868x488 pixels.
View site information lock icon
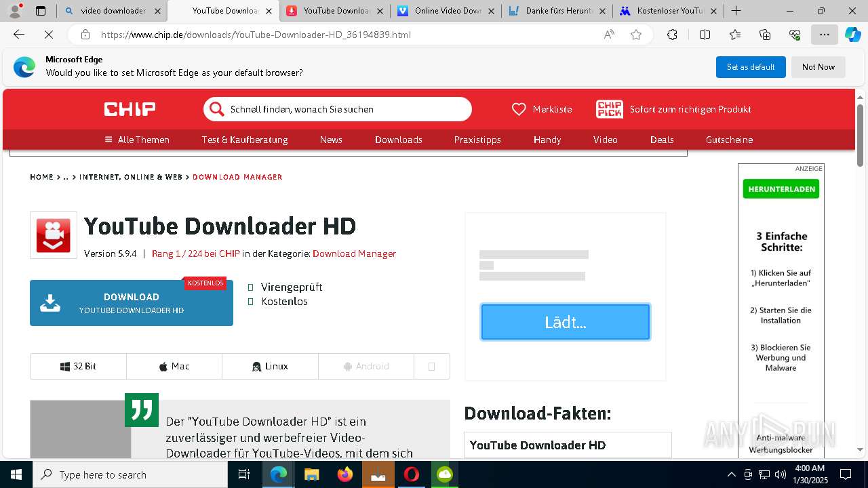[85, 35]
